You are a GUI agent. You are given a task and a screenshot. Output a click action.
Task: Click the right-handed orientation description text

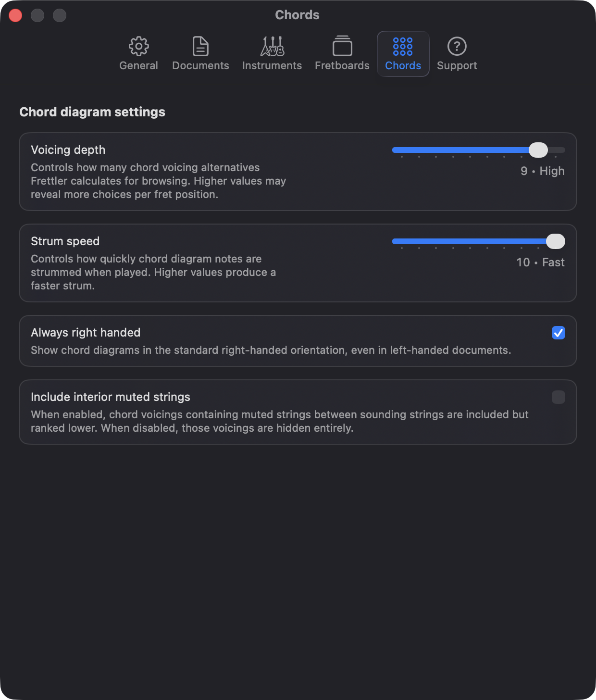tap(271, 350)
